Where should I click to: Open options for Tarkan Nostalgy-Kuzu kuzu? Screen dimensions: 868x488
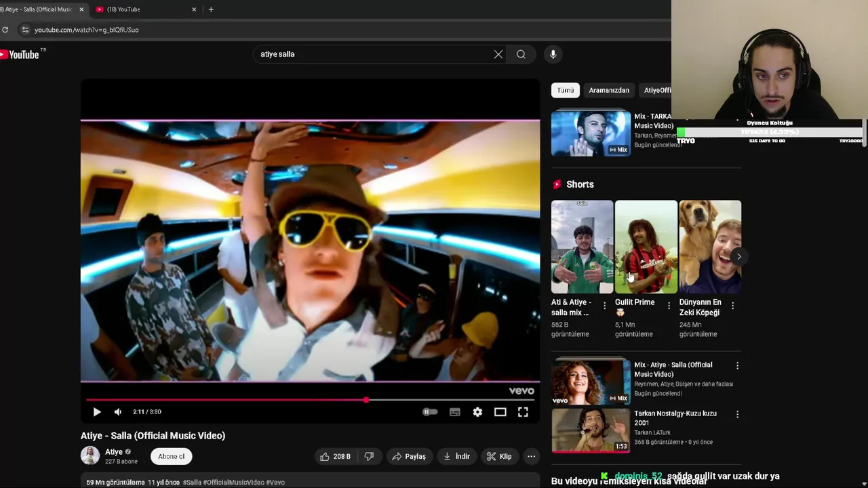point(737,414)
